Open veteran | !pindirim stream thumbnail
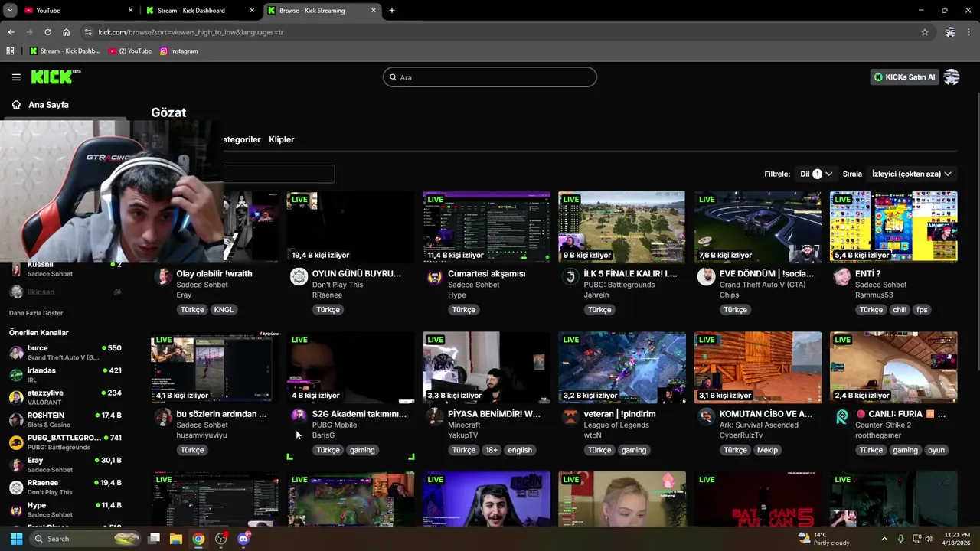The image size is (980, 551). point(622,367)
